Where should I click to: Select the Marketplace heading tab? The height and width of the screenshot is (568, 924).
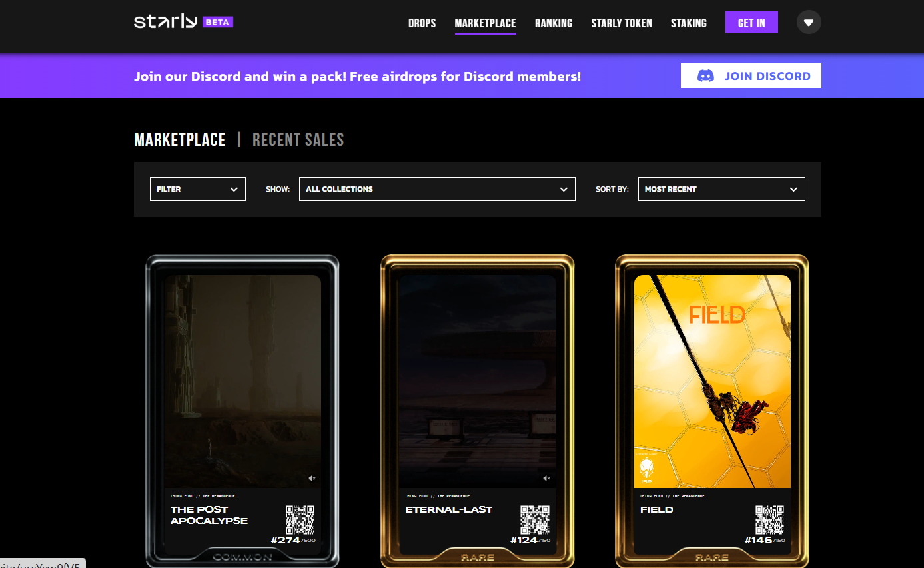point(180,139)
